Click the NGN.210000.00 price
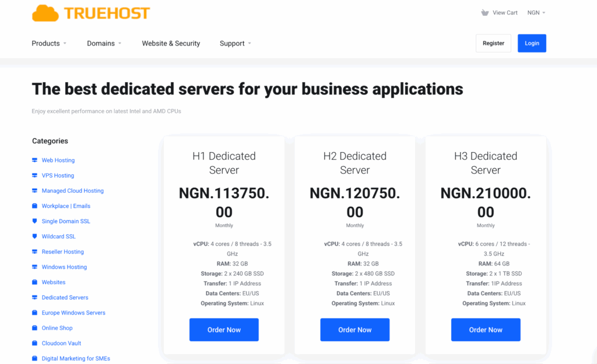The width and height of the screenshot is (597, 364). click(x=486, y=202)
